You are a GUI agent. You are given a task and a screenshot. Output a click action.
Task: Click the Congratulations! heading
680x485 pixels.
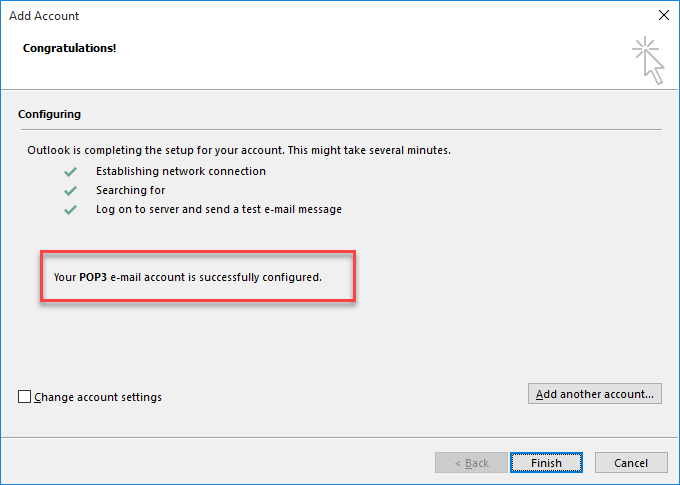click(69, 48)
